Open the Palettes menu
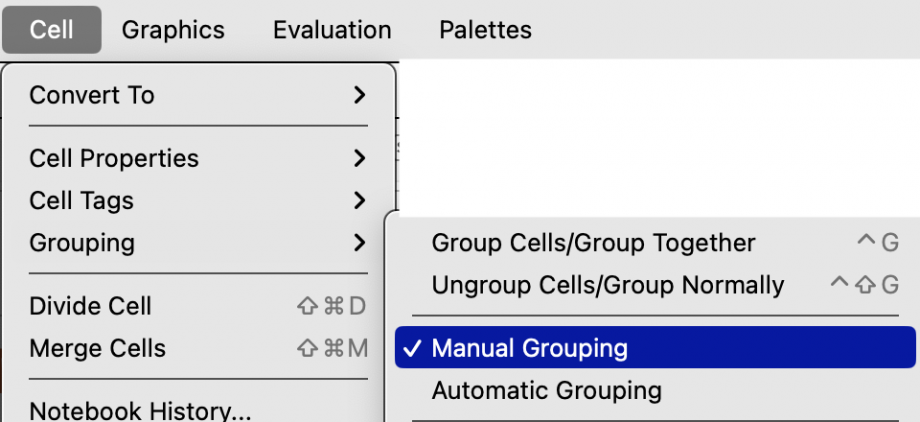 click(x=485, y=30)
